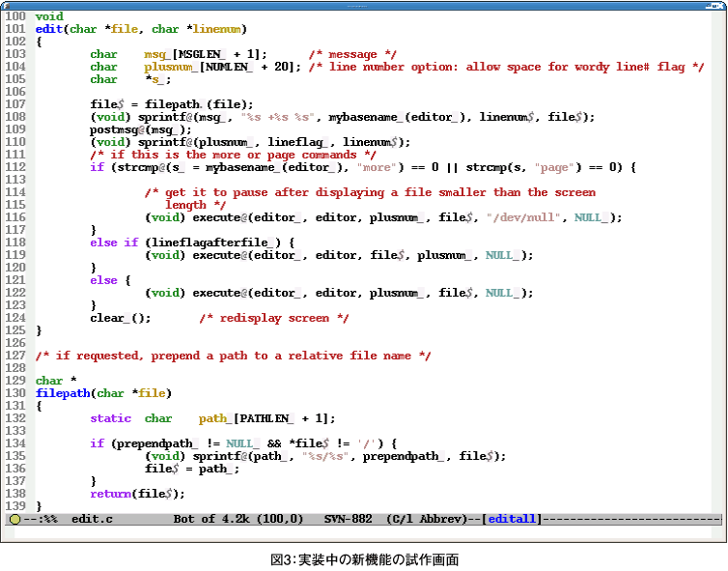Click the redisplay screen comment
Screen dimensions: 728x571
click(x=274, y=318)
